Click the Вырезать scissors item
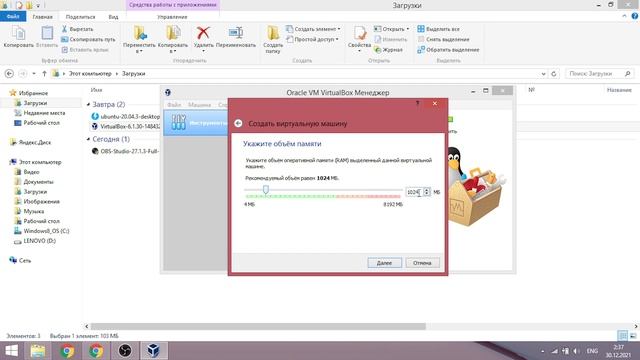This screenshot has width=640, height=360. [x=77, y=29]
